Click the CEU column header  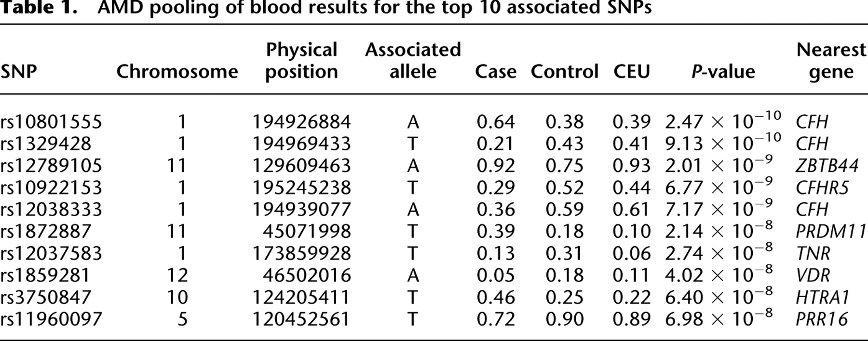pos(631,72)
